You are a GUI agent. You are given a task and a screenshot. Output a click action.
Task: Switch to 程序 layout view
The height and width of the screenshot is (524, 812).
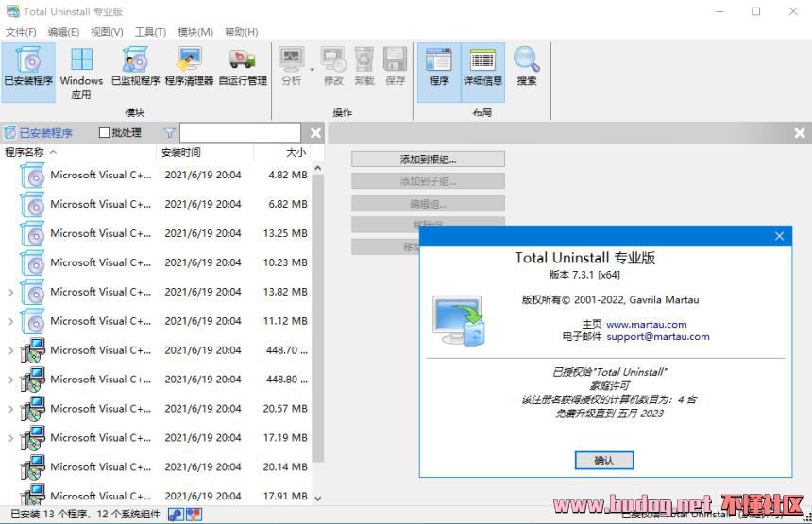click(x=439, y=72)
